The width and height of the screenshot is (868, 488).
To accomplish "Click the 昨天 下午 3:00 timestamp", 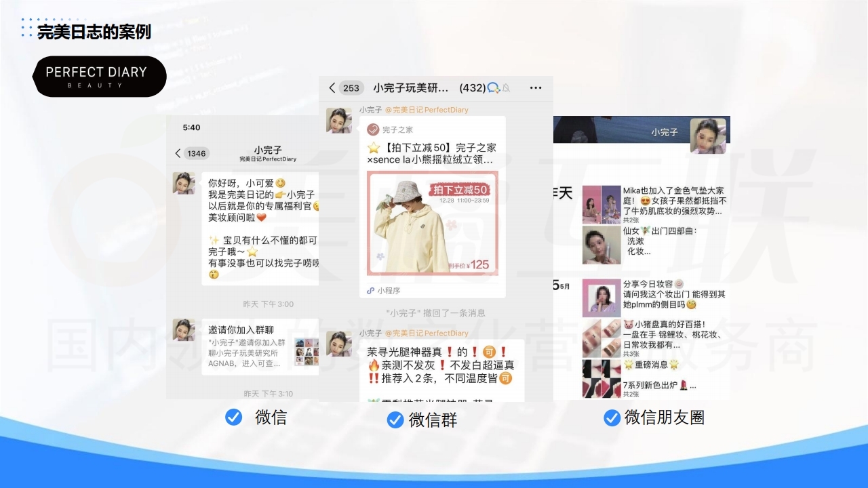I will coord(269,304).
